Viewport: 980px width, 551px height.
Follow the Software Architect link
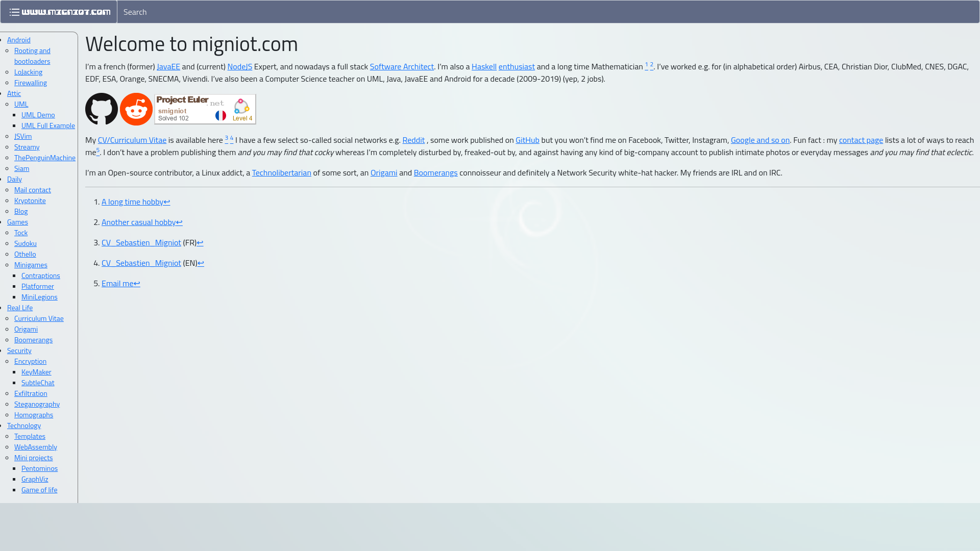pyautogui.click(x=402, y=66)
